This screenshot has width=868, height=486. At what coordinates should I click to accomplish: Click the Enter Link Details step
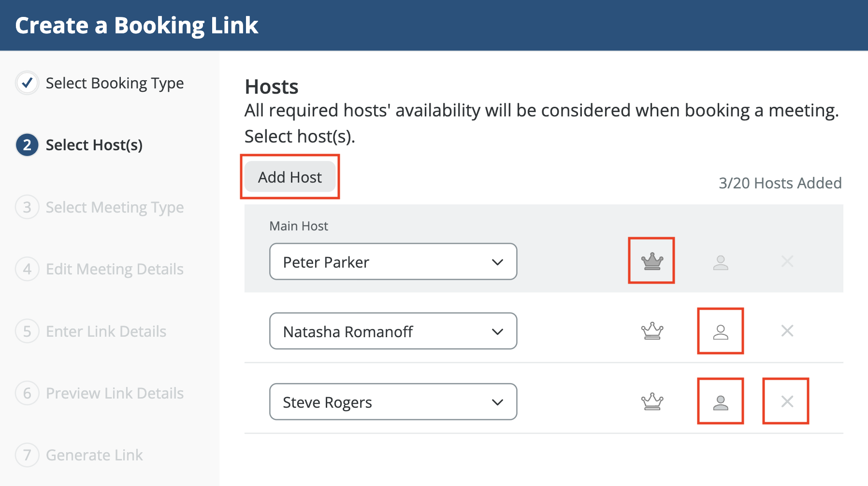click(106, 331)
